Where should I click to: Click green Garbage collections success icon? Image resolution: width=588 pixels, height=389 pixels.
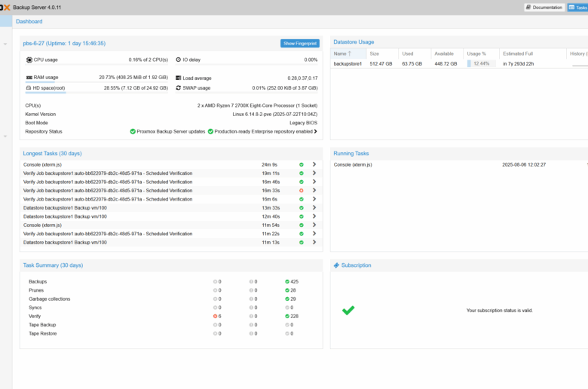[x=287, y=299]
